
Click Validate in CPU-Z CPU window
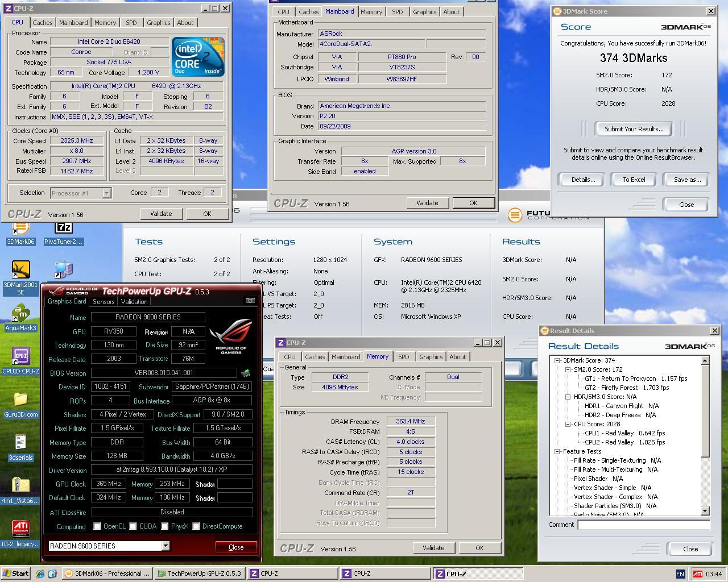(161, 214)
